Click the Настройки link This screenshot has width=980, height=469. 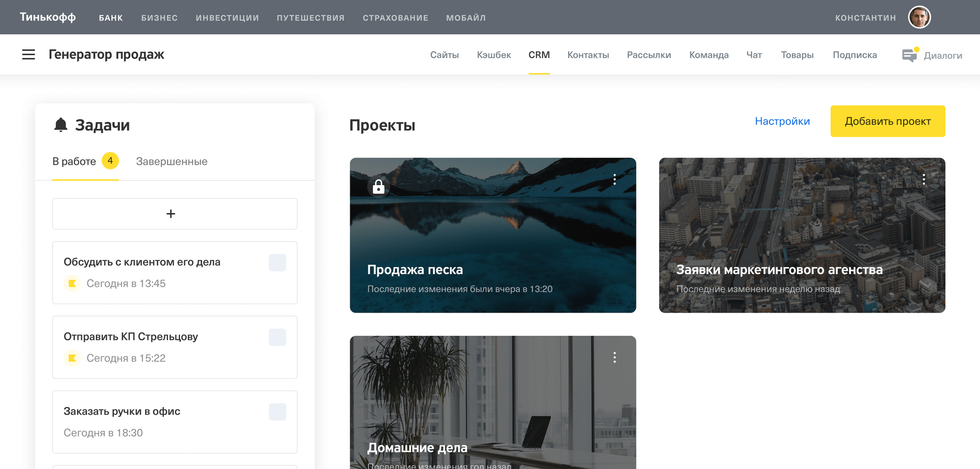782,121
